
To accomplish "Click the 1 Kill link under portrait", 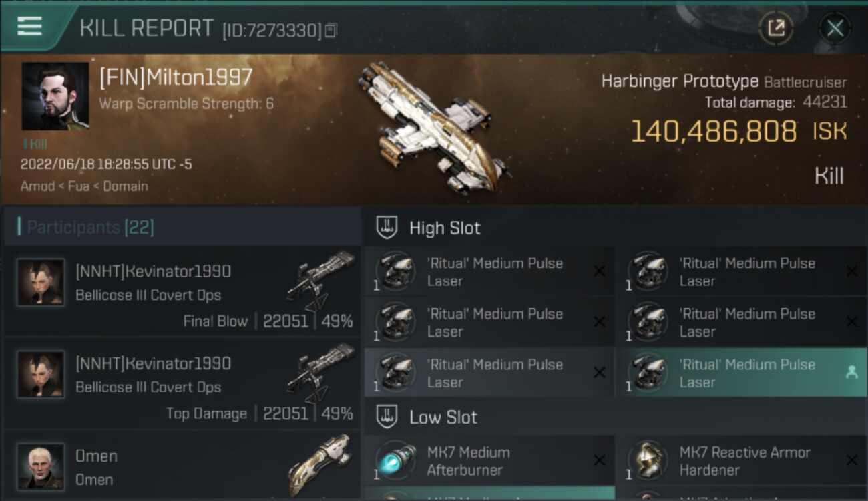I will coord(35,144).
